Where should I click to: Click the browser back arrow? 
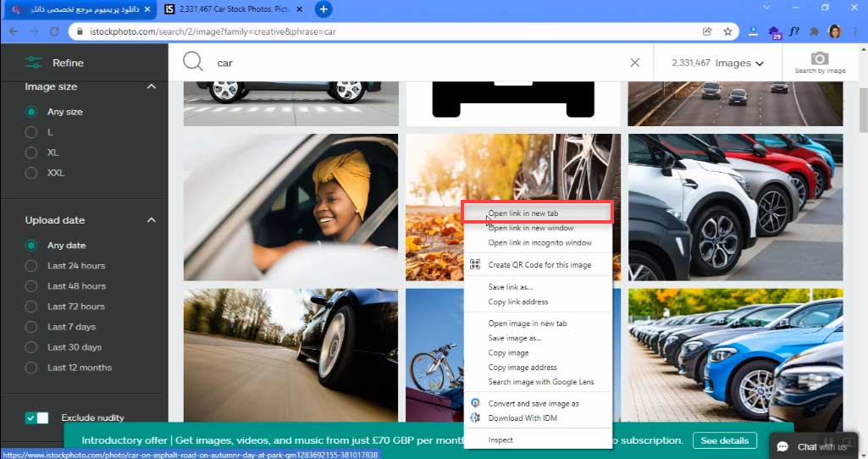[14, 31]
